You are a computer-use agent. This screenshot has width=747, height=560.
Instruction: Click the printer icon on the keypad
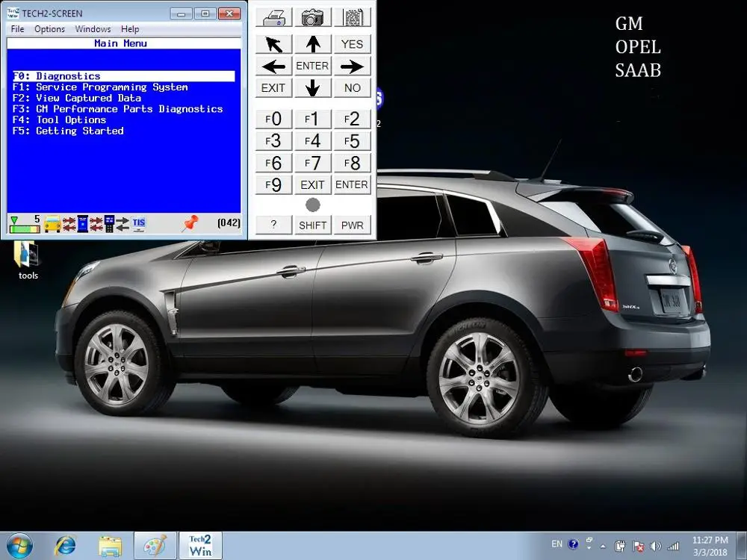click(273, 18)
